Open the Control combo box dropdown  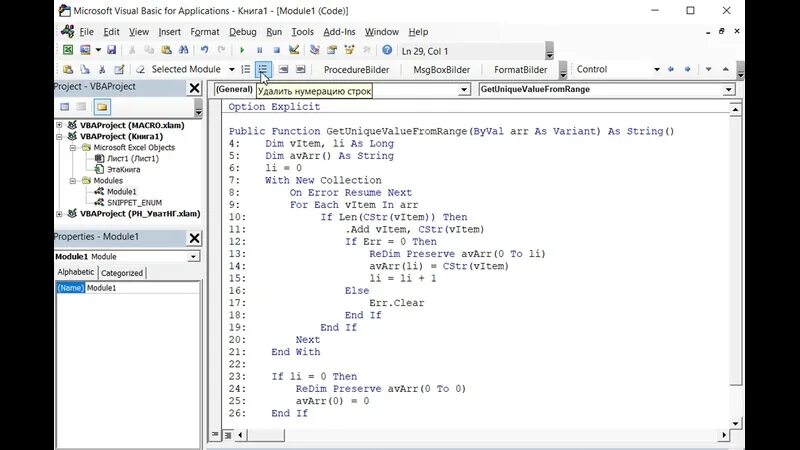click(657, 69)
